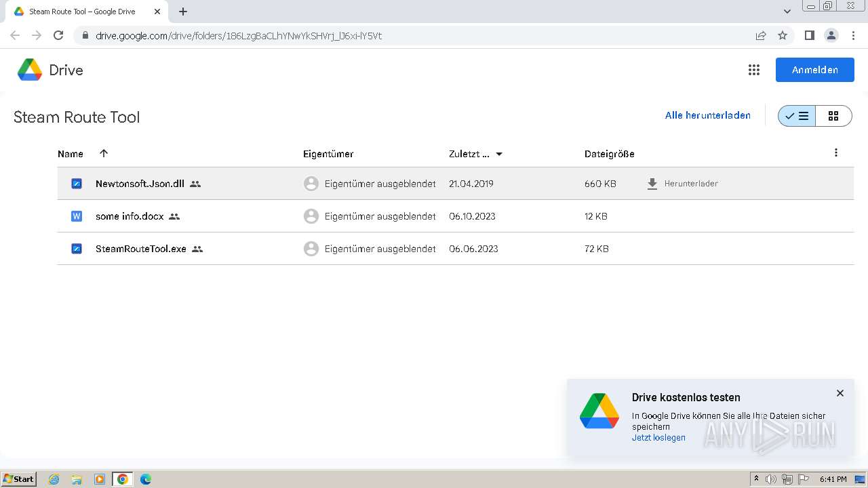Click owner avatar in Newtonsoft.Json.dll row
868x488 pixels.
pyautogui.click(x=311, y=184)
